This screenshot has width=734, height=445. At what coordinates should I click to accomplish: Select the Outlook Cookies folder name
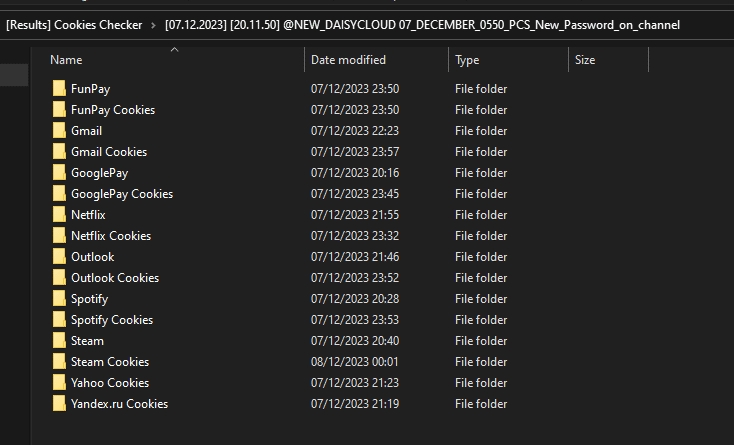click(x=115, y=278)
